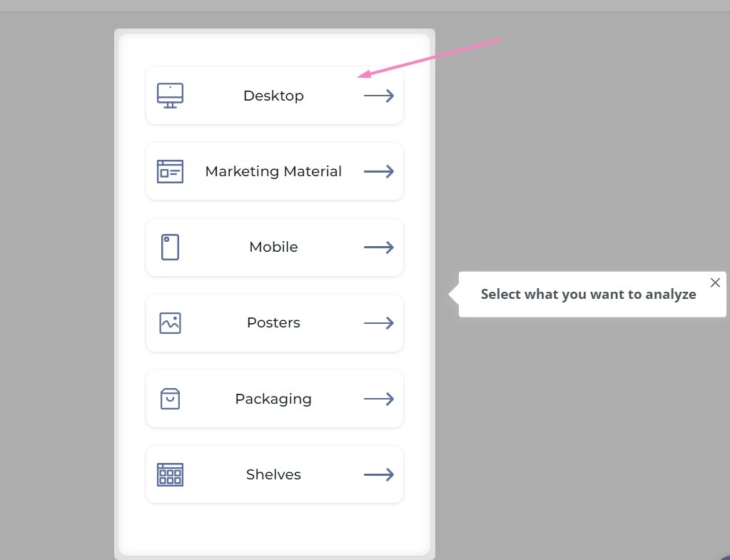
Task: Click the Shelves grid icon
Action: point(170,475)
